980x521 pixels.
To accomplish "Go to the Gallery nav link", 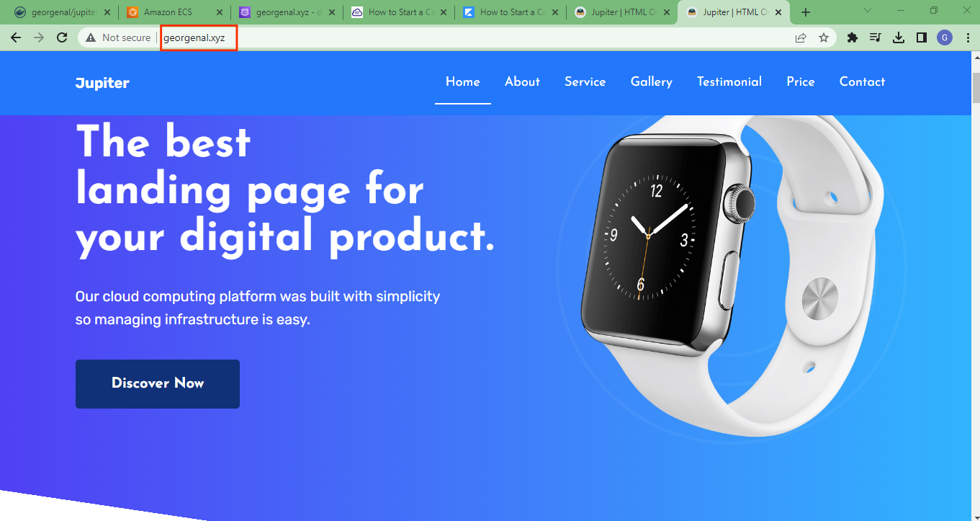I will 652,82.
